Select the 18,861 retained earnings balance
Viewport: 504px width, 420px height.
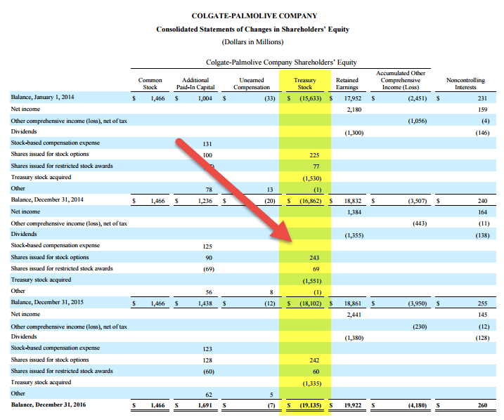click(x=353, y=303)
